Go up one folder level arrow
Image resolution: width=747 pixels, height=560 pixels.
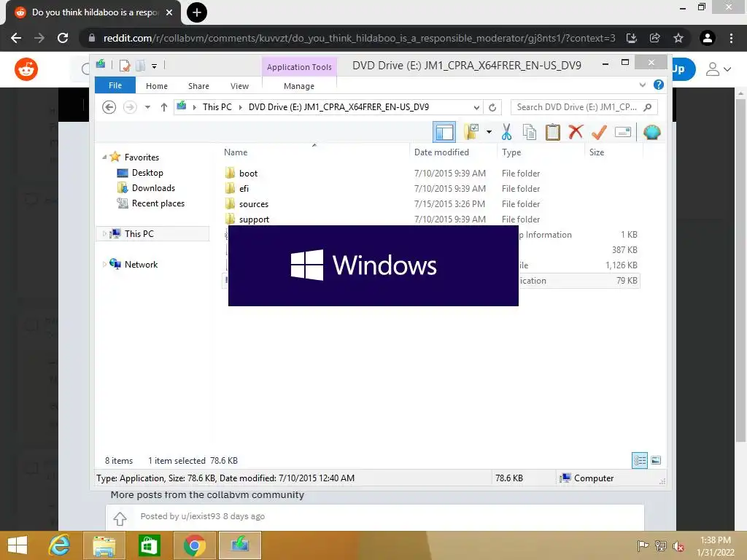coord(164,107)
